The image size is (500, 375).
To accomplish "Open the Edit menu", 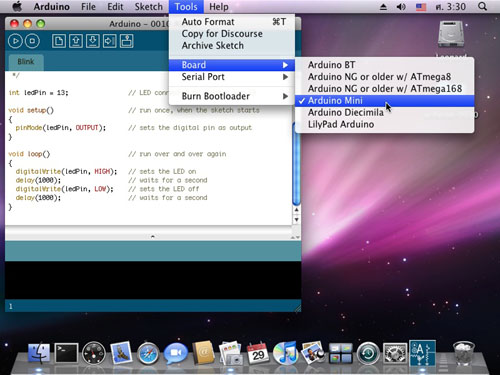I will pyautogui.click(x=115, y=7).
